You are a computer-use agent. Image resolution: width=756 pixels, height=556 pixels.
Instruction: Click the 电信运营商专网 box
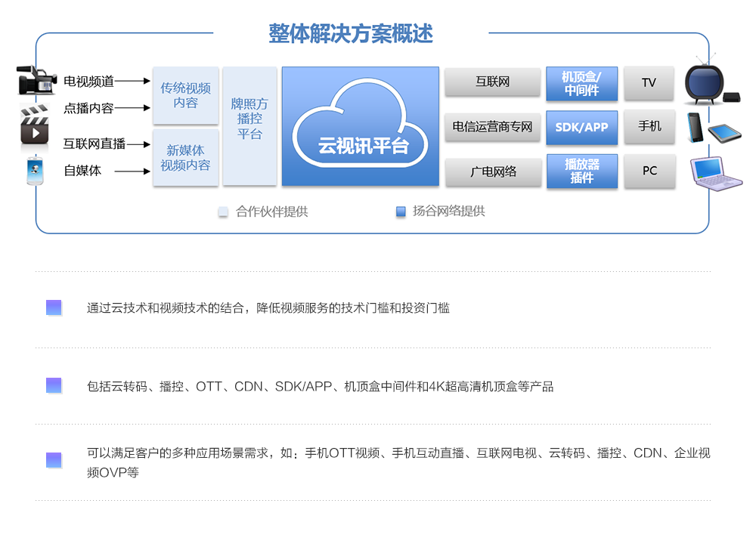pos(492,127)
